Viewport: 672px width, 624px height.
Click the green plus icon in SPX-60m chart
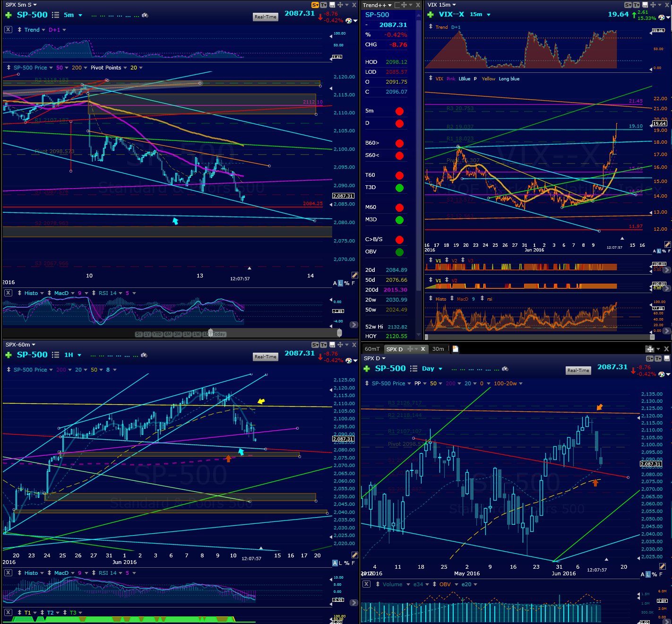(x=8, y=355)
